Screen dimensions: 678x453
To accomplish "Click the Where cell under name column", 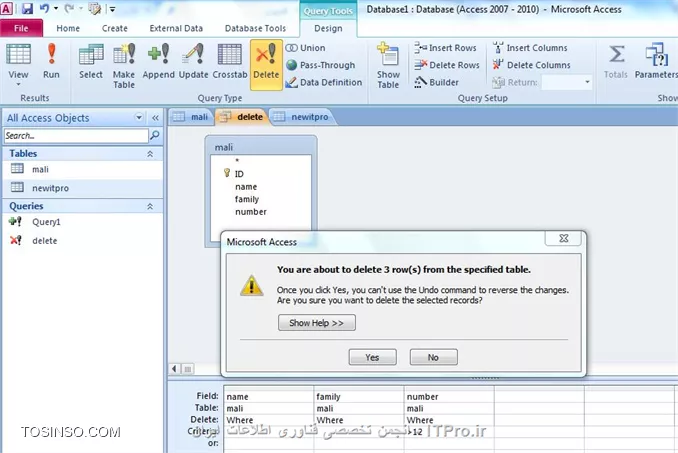I will coord(269,420).
